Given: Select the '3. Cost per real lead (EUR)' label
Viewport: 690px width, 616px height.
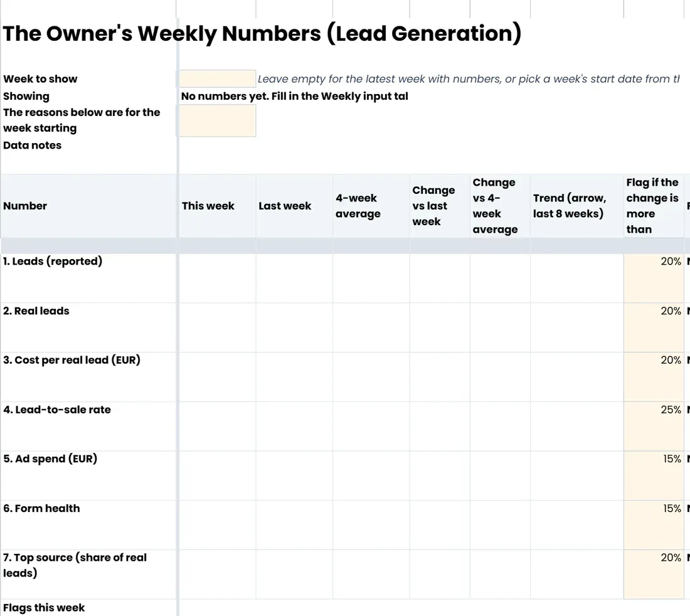Looking at the screenshot, I should coord(72,360).
